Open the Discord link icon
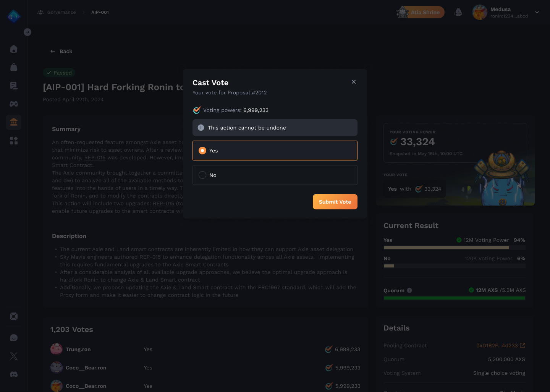Image resolution: width=550 pixels, height=392 pixels. 14,374
